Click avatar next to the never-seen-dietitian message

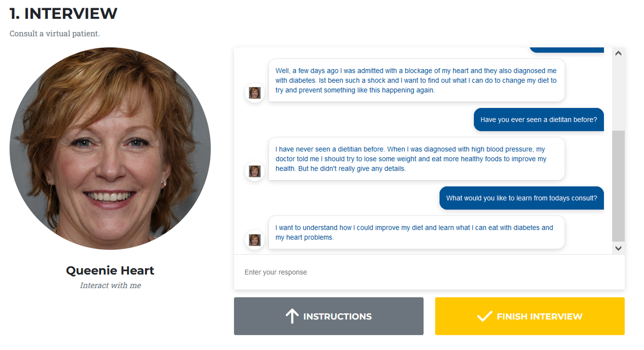coord(255,171)
